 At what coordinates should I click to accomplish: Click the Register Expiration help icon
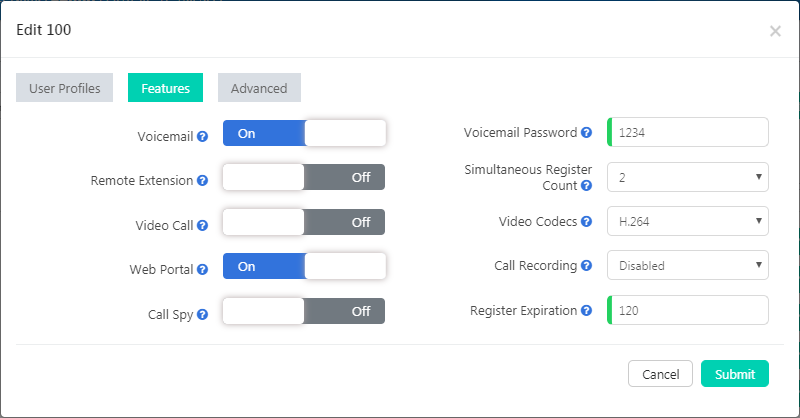pos(586,311)
